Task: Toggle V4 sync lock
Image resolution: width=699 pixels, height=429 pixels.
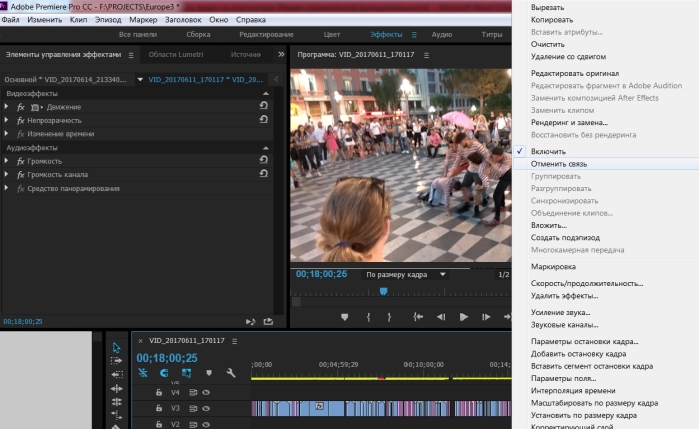Action: (x=193, y=392)
